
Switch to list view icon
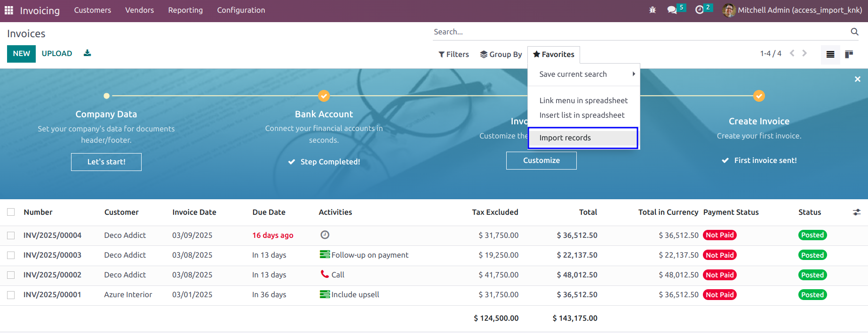click(830, 54)
